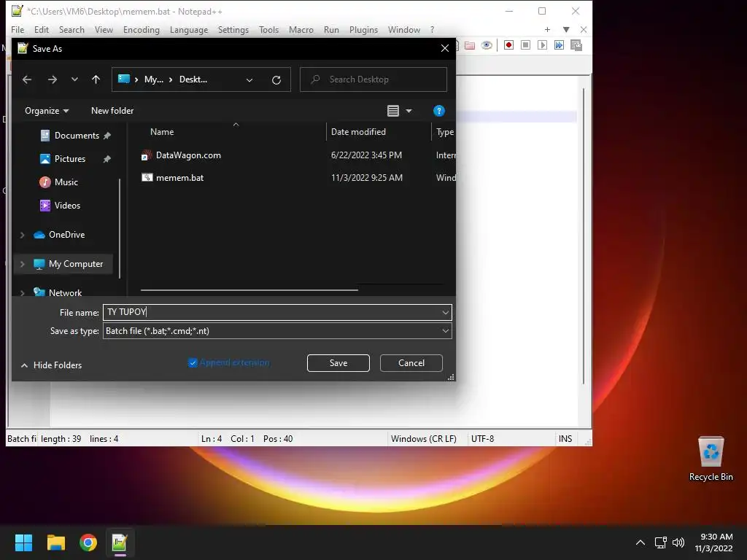
Task: Open File Explorer from taskbar
Action: [55, 542]
